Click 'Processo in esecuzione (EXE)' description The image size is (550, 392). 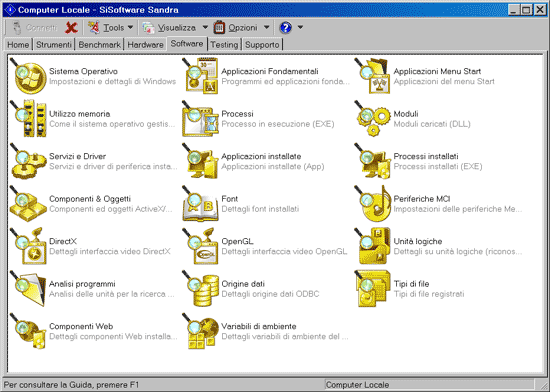tap(278, 124)
